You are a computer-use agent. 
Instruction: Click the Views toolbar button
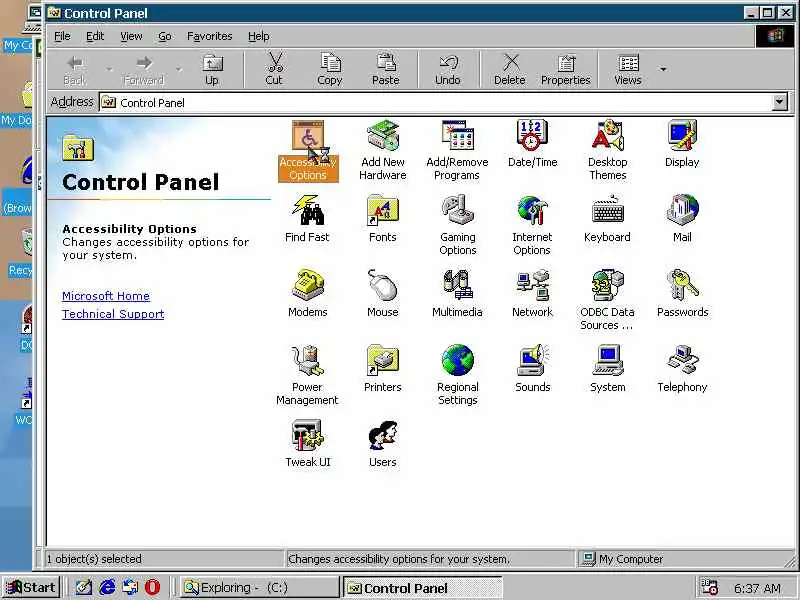(x=628, y=70)
